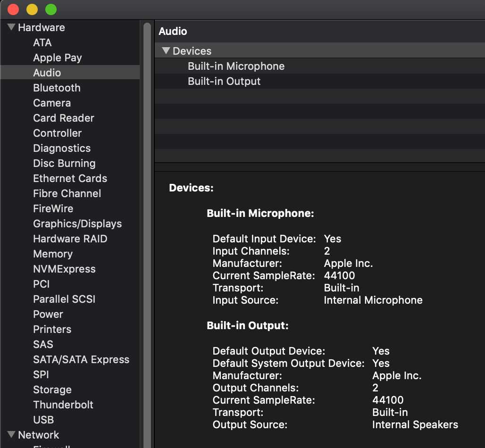
Task: Select Camera from the sidebar
Action: 52,103
